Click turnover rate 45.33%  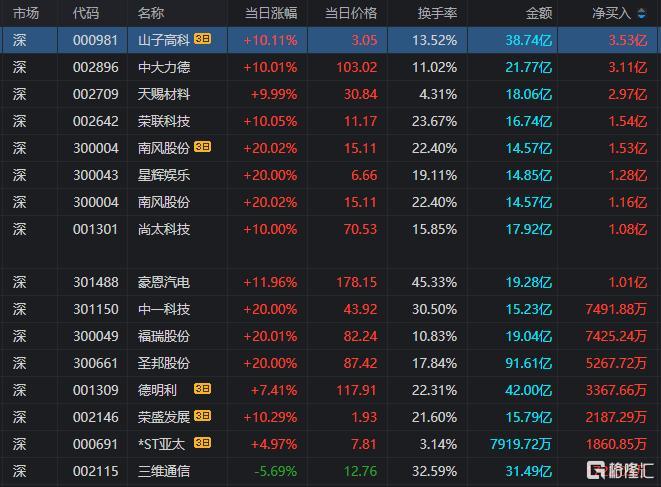click(x=434, y=282)
